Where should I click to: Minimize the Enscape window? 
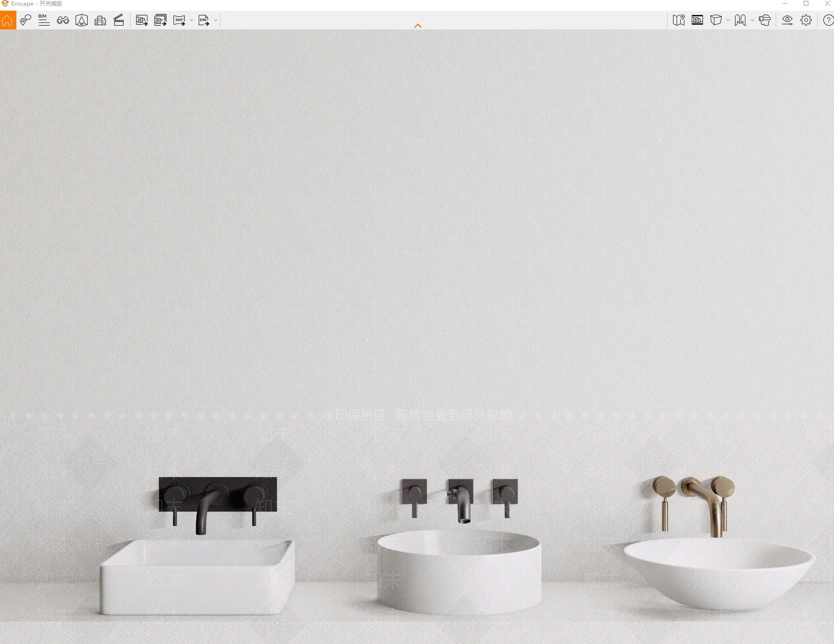coord(785,4)
